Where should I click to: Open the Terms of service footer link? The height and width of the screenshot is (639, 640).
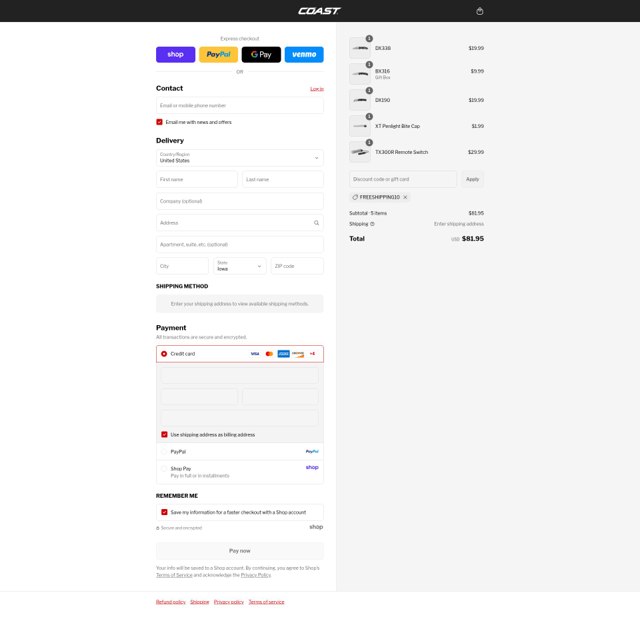point(267,602)
